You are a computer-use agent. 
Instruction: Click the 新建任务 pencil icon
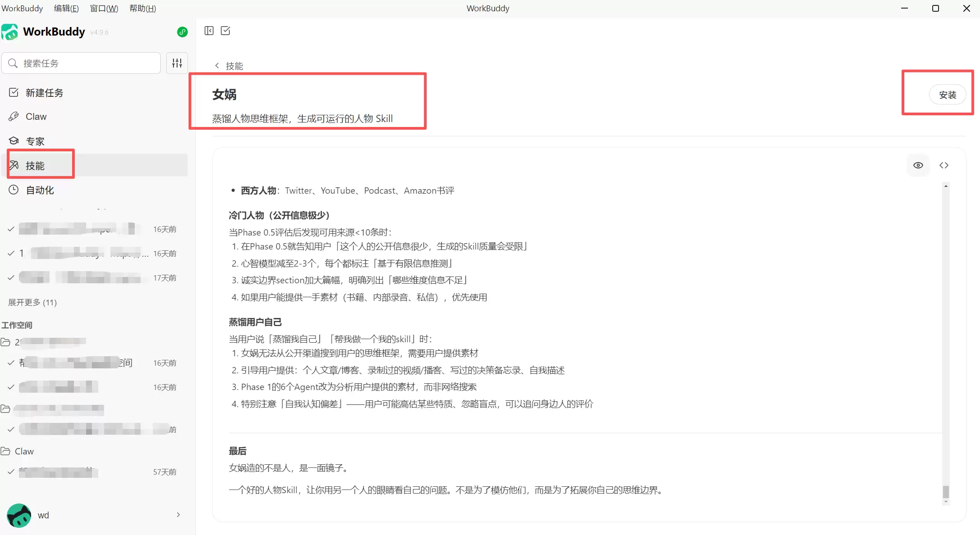[14, 92]
